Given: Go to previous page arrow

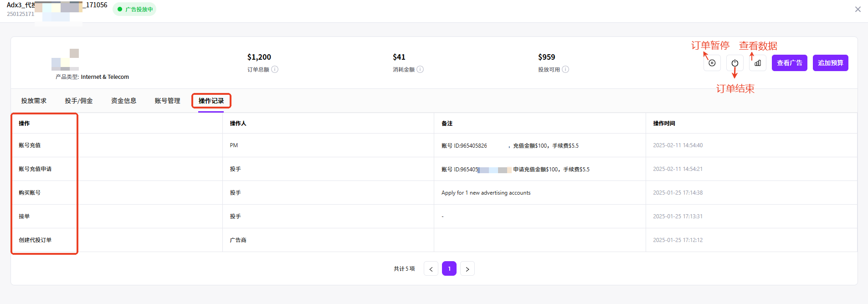Looking at the screenshot, I should point(431,269).
